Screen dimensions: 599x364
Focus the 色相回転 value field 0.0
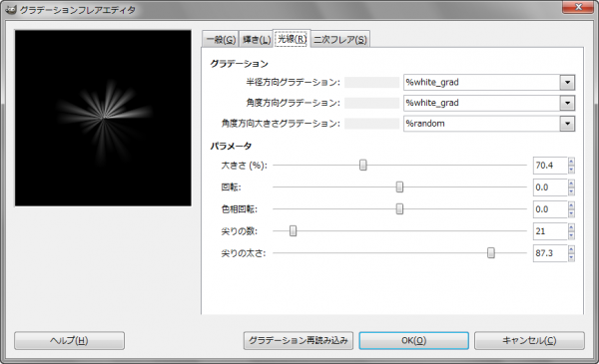(x=550, y=209)
